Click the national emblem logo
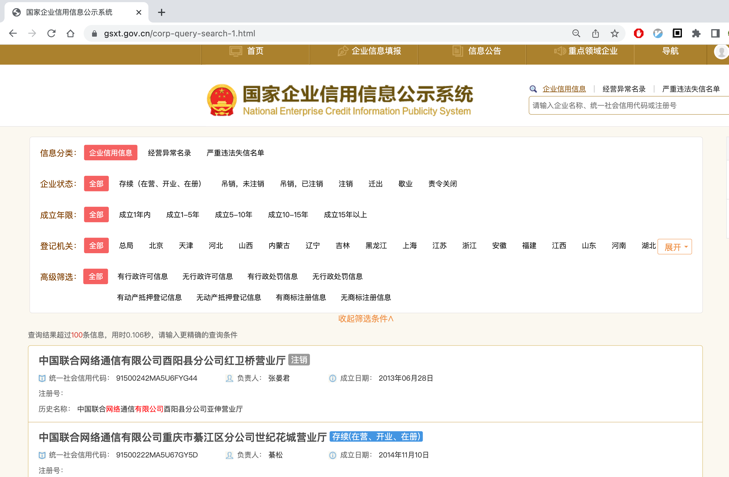 click(x=222, y=100)
